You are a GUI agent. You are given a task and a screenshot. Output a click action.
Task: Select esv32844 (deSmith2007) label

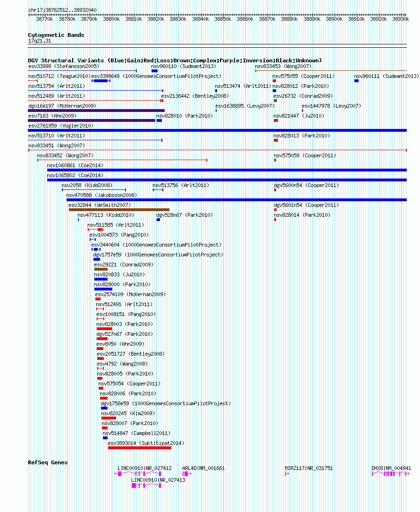click(100, 205)
